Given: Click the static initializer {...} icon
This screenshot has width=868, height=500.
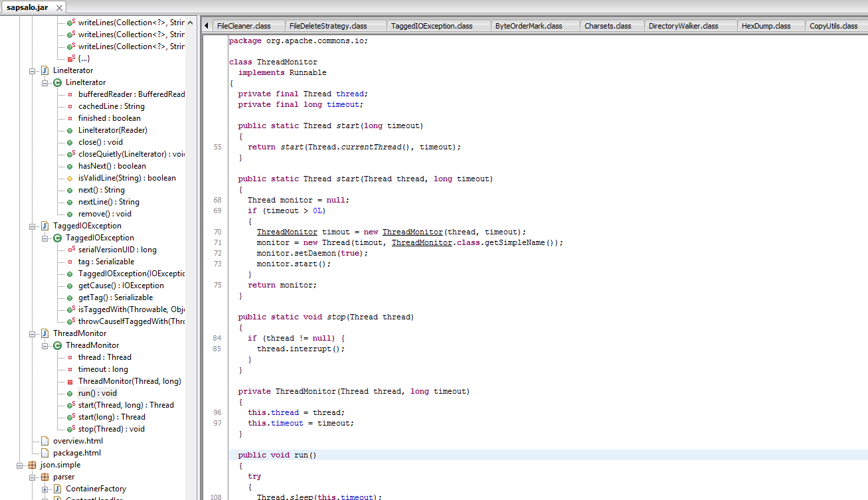Looking at the screenshot, I should [x=70, y=58].
